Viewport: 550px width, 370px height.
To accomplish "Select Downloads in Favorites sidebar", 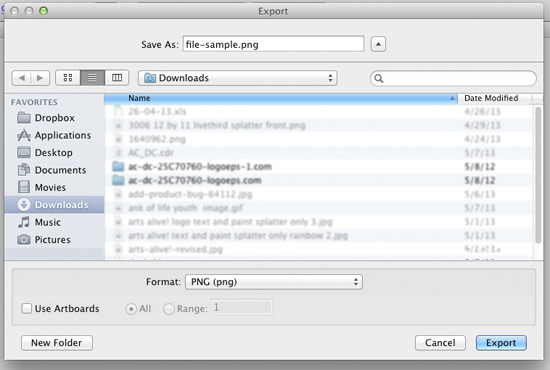I will pyautogui.click(x=54, y=205).
